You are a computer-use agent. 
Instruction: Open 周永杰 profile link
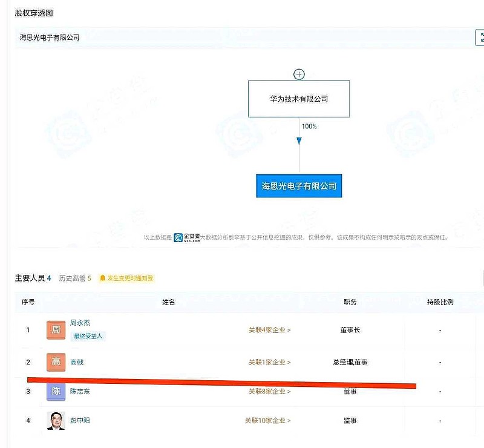tap(80, 323)
